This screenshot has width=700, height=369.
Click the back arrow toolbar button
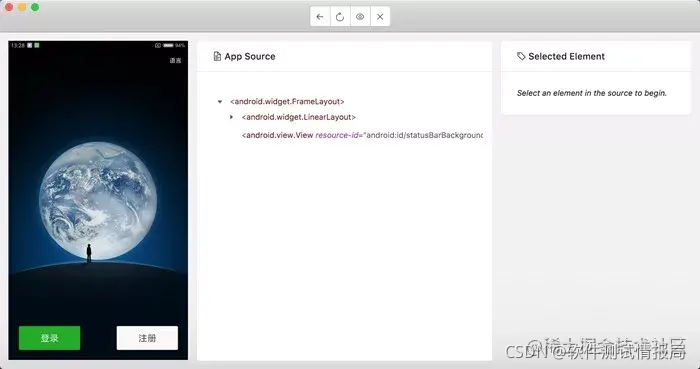320,17
